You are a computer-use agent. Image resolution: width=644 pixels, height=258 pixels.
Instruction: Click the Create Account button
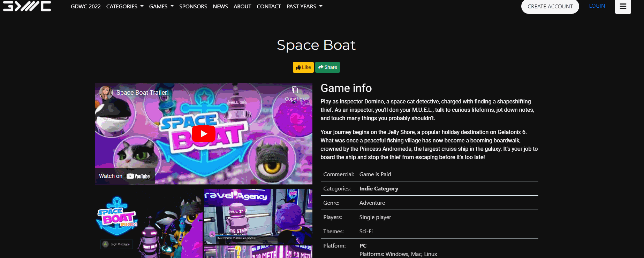(550, 6)
